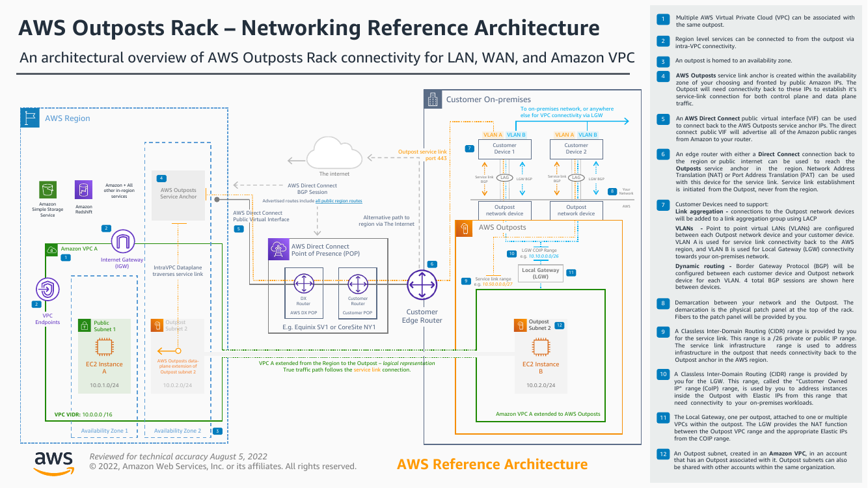Click legend badge number 9
The width and height of the screenshot is (868, 488).
tap(662, 332)
